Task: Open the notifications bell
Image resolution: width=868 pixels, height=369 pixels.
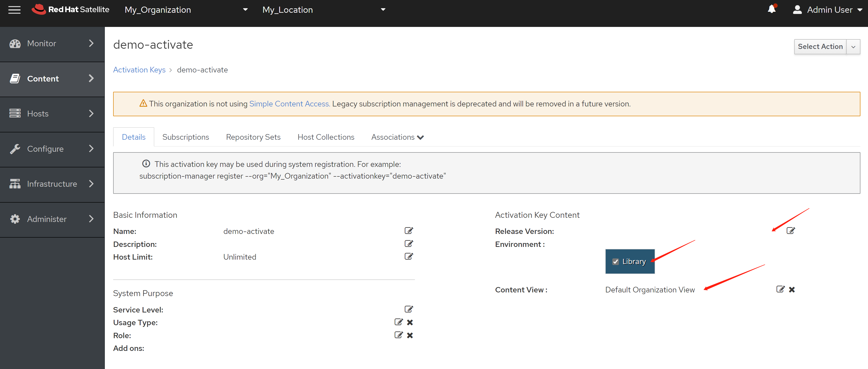Action: click(x=771, y=10)
